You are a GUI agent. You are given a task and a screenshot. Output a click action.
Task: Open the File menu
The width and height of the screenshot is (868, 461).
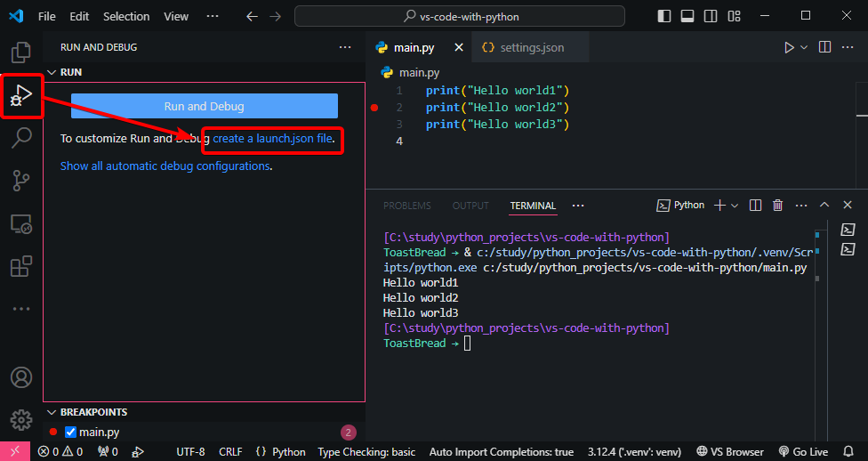coord(46,17)
